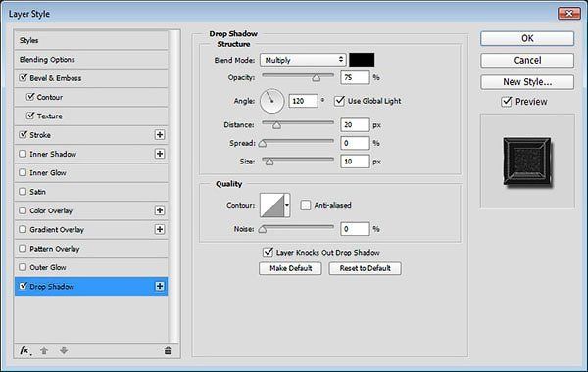Viewport: 588px width, 372px height.
Task: Toggle the Bevel & Emboss checkbox
Action: tap(23, 78)
